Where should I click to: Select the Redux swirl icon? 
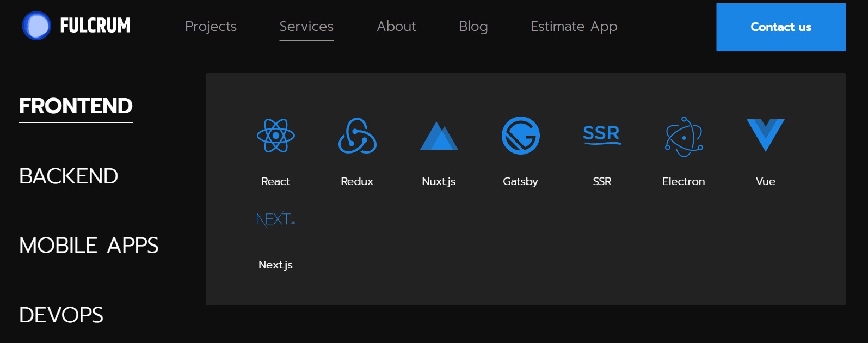(x=358, y=136)
